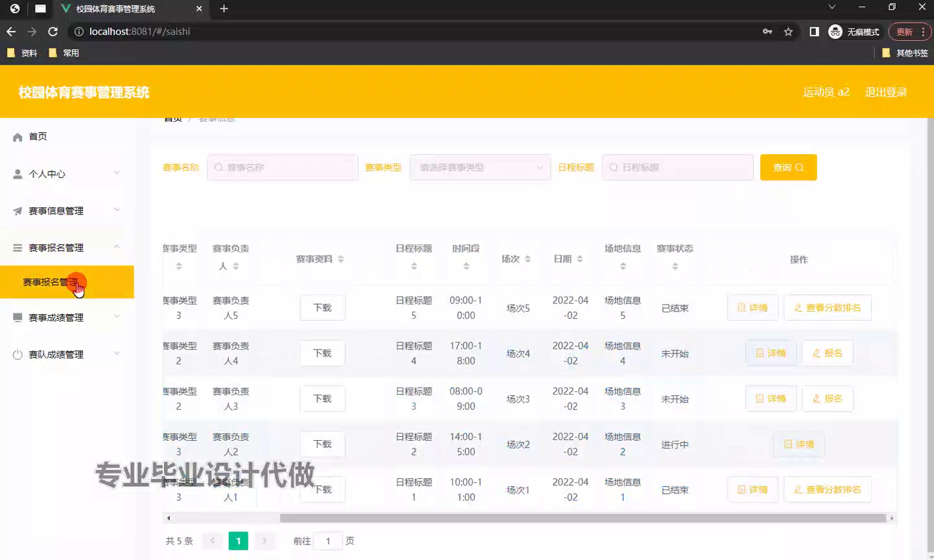Screen dimensions: 934x560
Task: Focus the 前往 page number input
Action: click(x=328, y=541)
